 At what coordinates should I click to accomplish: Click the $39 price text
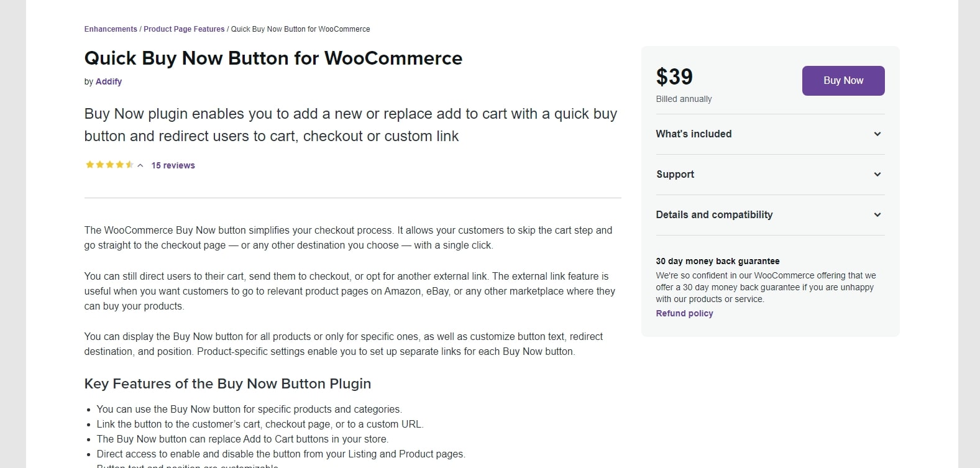point(674,76)
